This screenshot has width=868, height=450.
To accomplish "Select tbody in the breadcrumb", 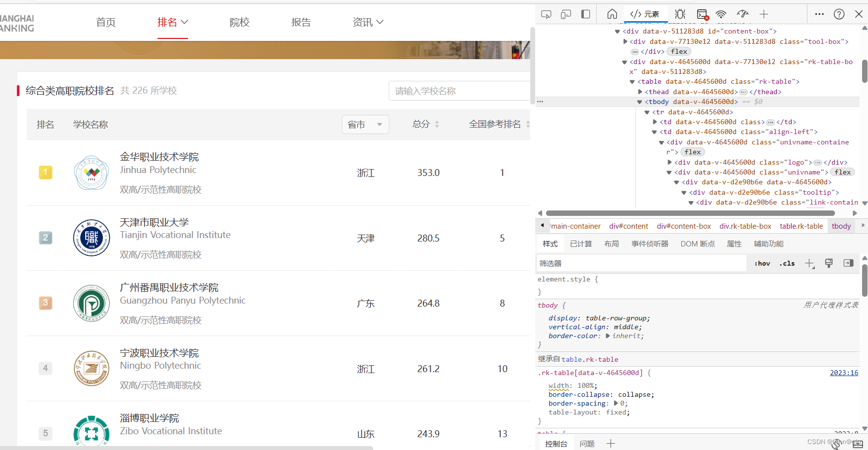I will coord(841,226).
